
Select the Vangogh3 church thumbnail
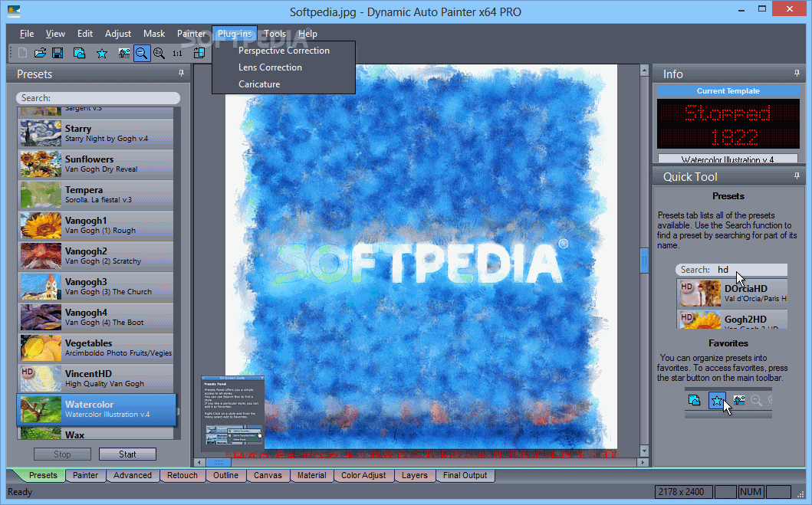(x=41, y=286)
